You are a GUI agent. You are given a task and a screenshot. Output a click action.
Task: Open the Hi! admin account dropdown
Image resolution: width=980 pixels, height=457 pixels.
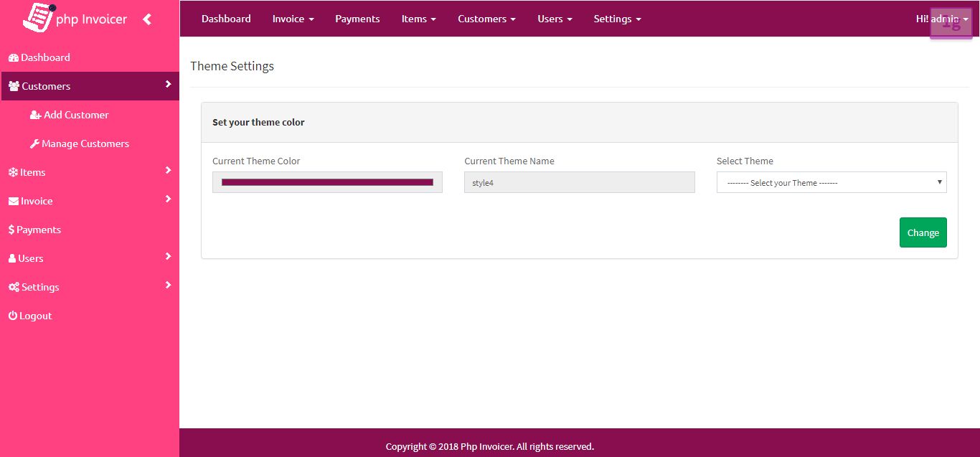[x=942, y=19]
